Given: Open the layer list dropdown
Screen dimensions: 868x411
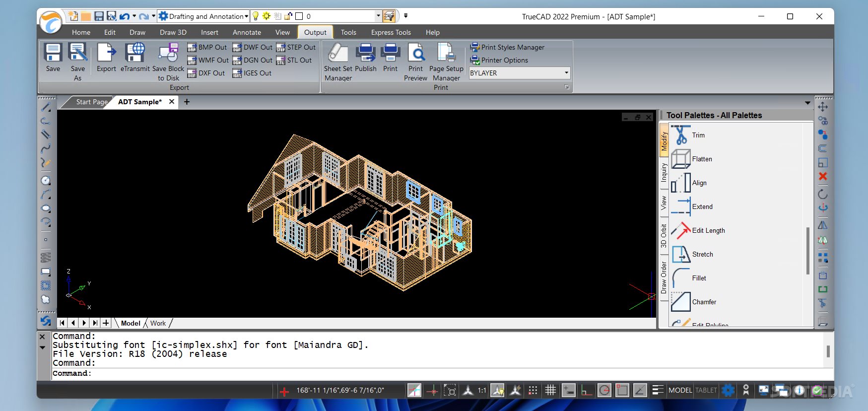Looking at the screenshot, I should coord(378,16).
